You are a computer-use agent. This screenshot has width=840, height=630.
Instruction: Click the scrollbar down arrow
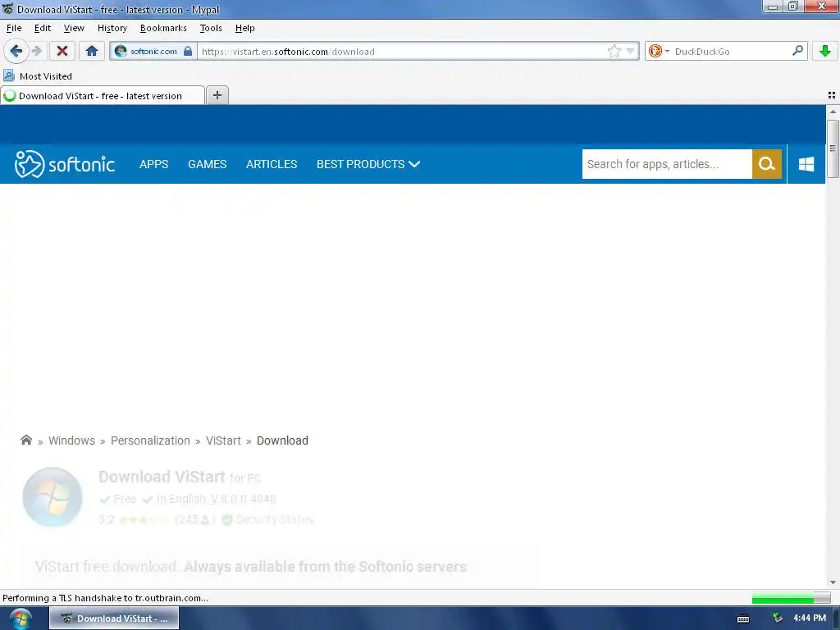click(833, 582)
